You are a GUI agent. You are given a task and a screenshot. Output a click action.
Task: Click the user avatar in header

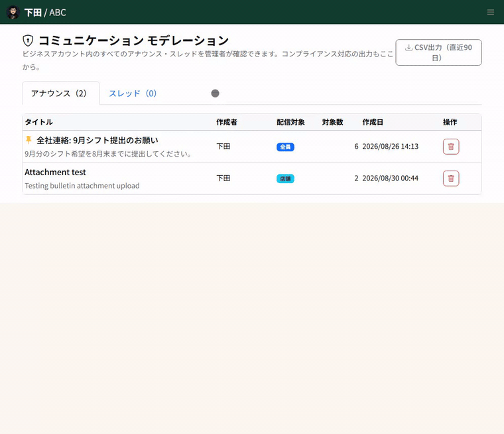pyautogui.click(x=13, y=12)
